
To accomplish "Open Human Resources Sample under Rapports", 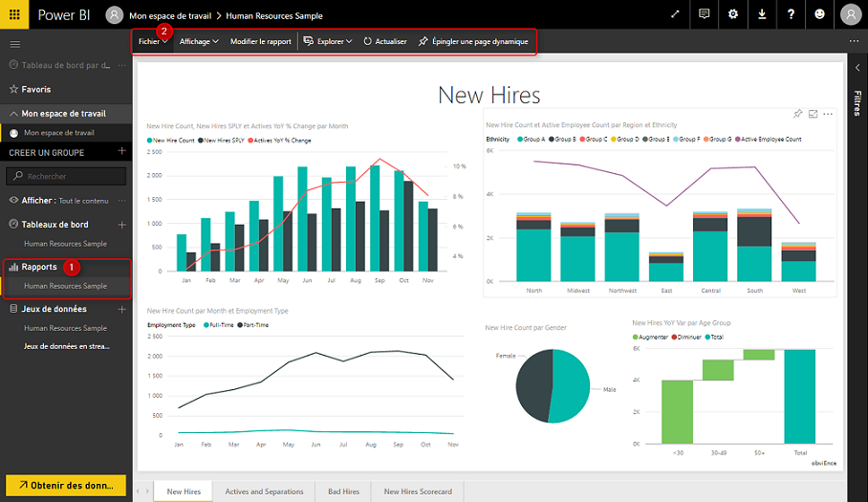I will click(65, 286).
